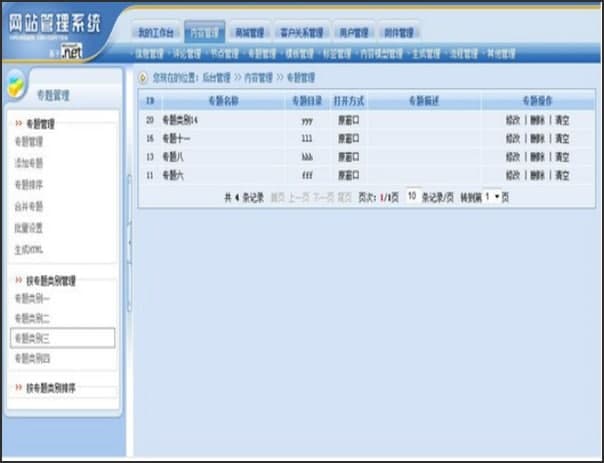Viewport: 604px width, 463px height.
Task: Click 修改 for the 专题六 row
Action: [x=513, y=175]
